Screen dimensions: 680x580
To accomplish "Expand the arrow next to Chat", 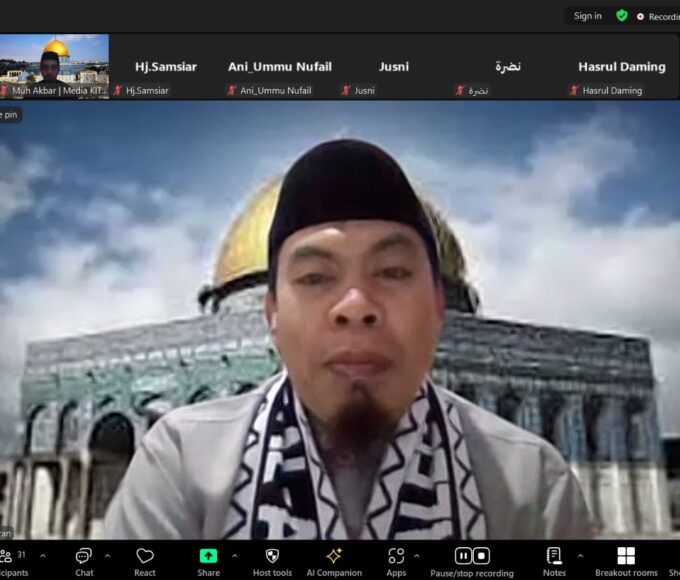I will coord(107,556).
